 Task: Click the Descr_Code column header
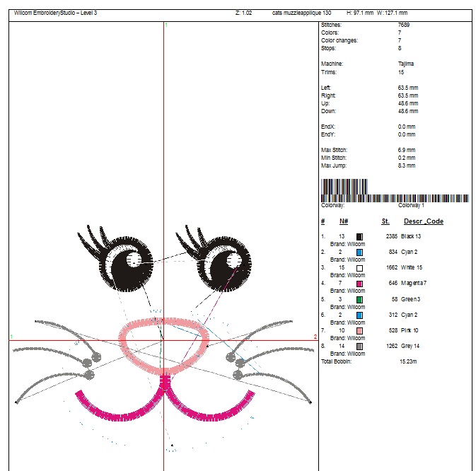click(x=423, y=221)
